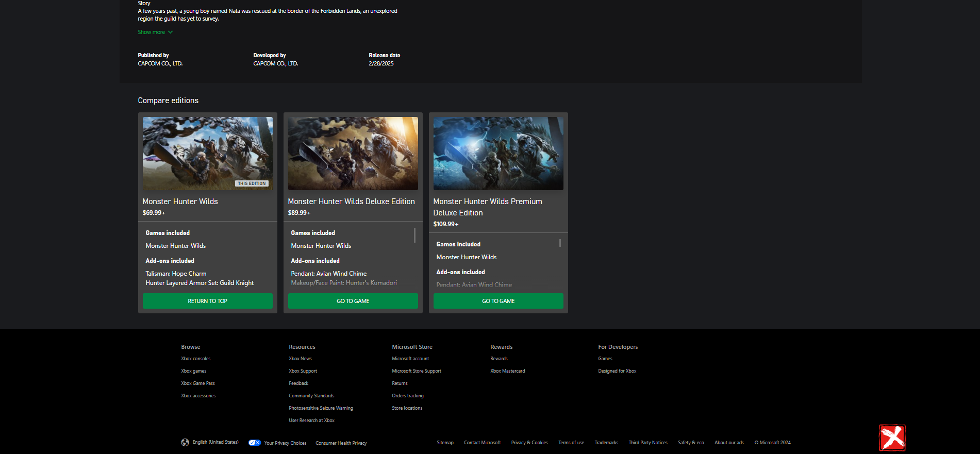Open Games link under For Developers

(605, 359)
